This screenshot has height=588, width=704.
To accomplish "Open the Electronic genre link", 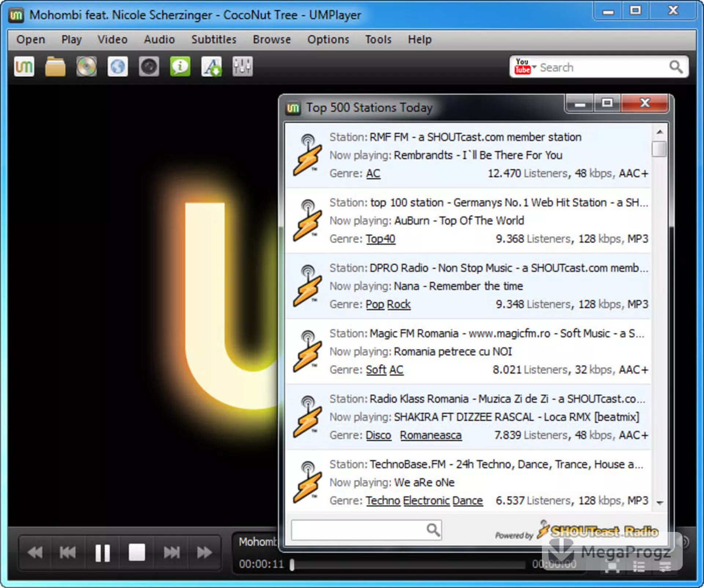I will click(426, 501).
